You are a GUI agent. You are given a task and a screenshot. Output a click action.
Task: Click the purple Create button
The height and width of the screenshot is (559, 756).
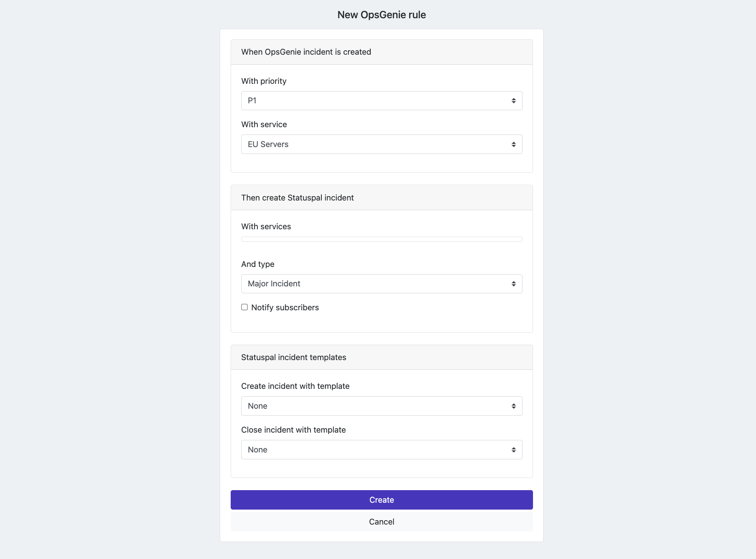click(382, 500)
